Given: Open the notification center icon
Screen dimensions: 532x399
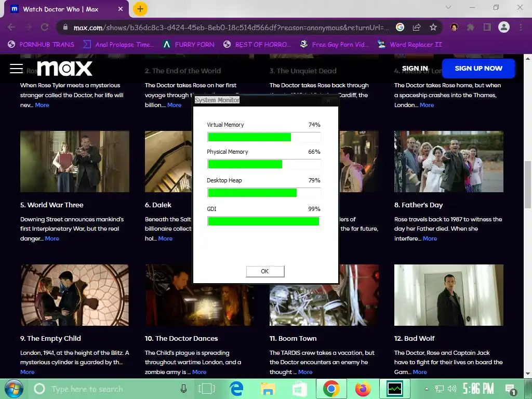Looking at the screenshot, I should click(511, 389).
